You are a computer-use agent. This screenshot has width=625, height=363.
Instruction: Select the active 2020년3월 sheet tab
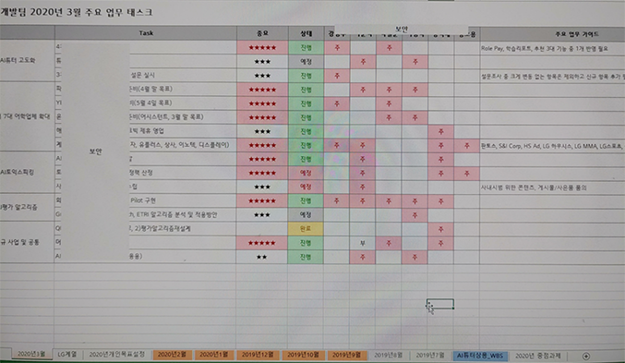(31, 354)
